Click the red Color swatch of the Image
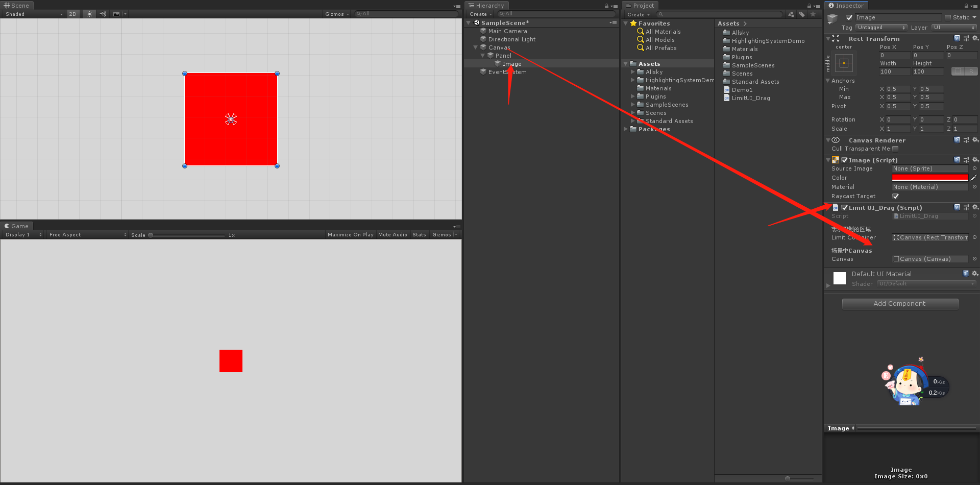This screenshot has height=485, width=980. pyautogui.click(x=929, y=177)
